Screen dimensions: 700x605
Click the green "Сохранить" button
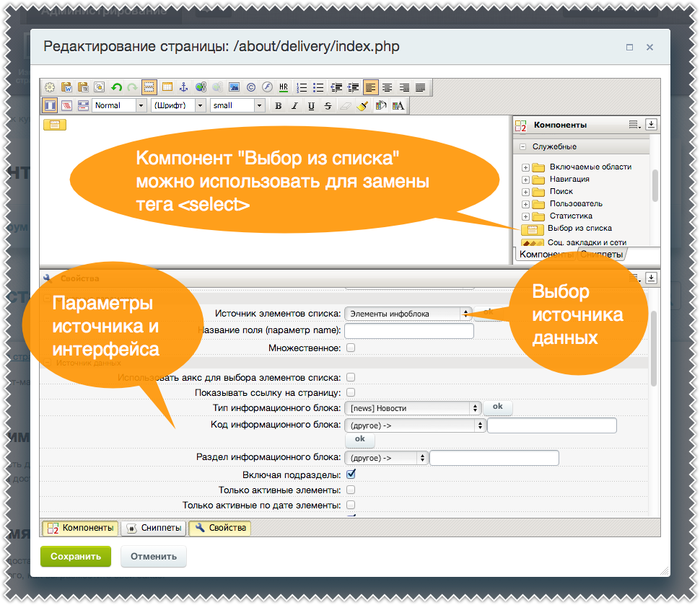(76, 557)
